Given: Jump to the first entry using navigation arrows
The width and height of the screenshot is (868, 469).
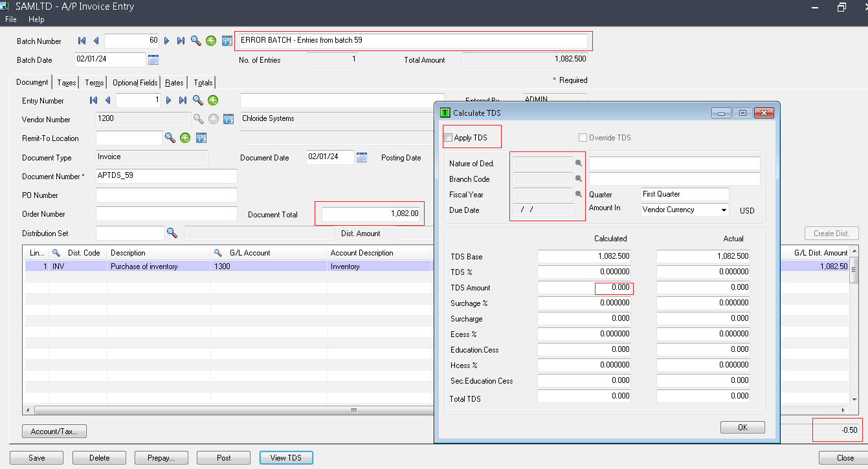Looking at the screenshot, I should tap(93, 100).
